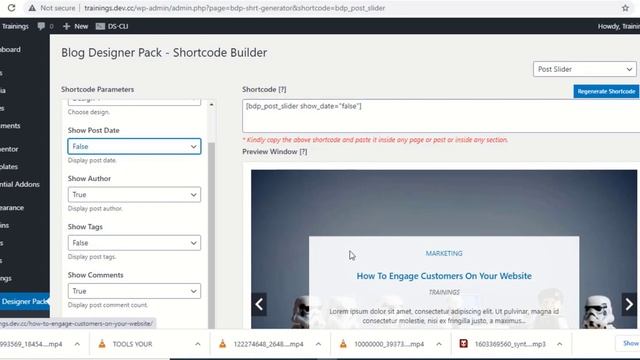Reload the page with the browser refresh icon
This screenshot has width=640, height=360.
point(11,8)
